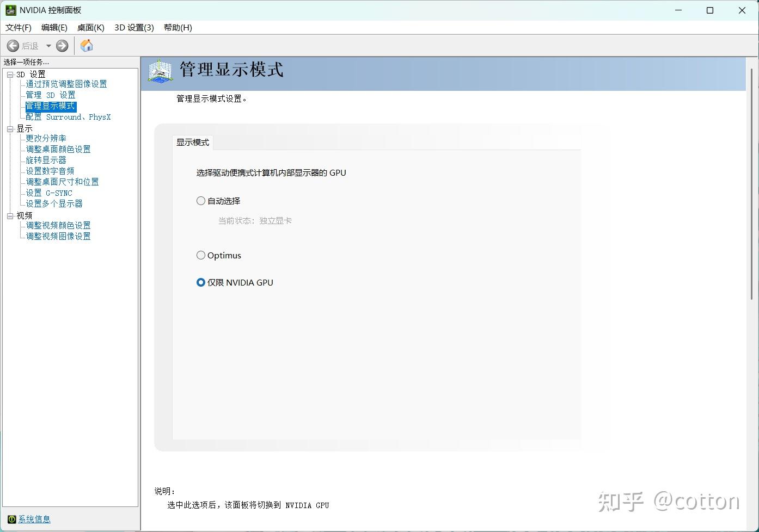Open the back button history dropdown arrow
This screenshot has height=532, width=759.
tap(48, 46)
